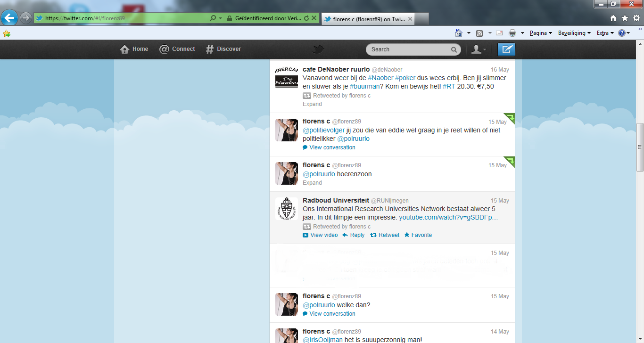Open a new blank tab
644x343 pixels.
pyautogui.click(x=422, y=19)
